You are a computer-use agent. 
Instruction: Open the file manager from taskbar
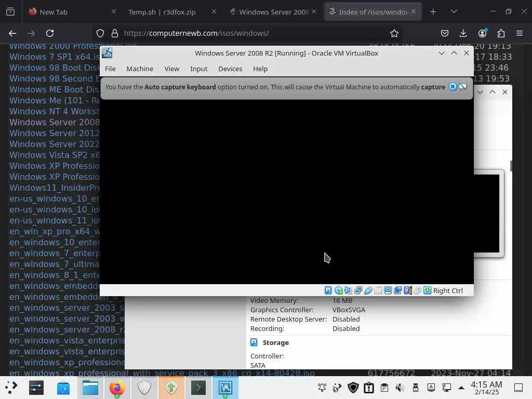(90, 388)
